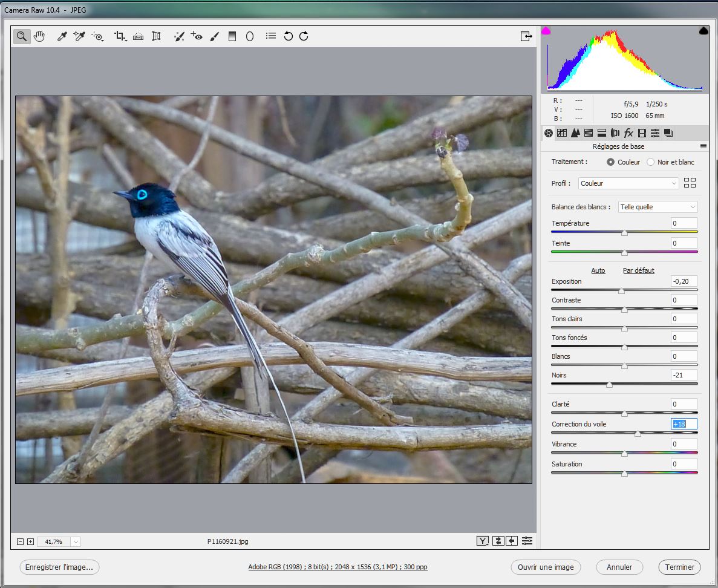Activate the Crop tool

click(120, 36)
